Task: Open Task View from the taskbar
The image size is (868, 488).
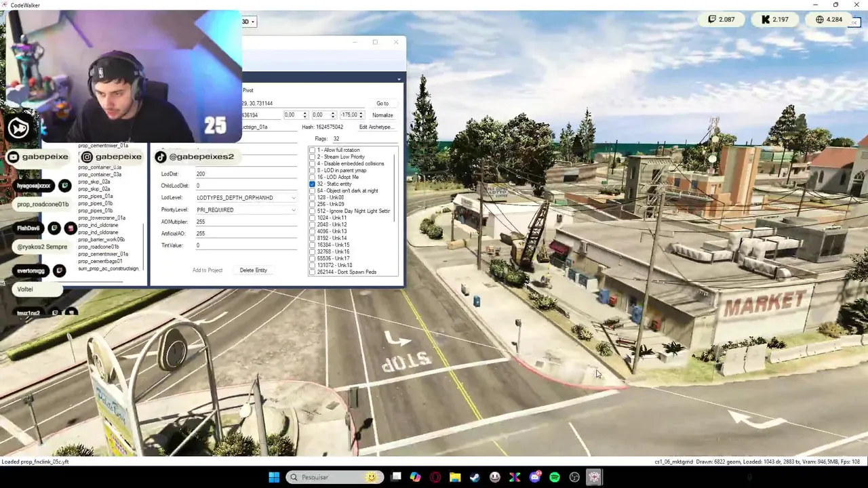Action: pos(396,477)
